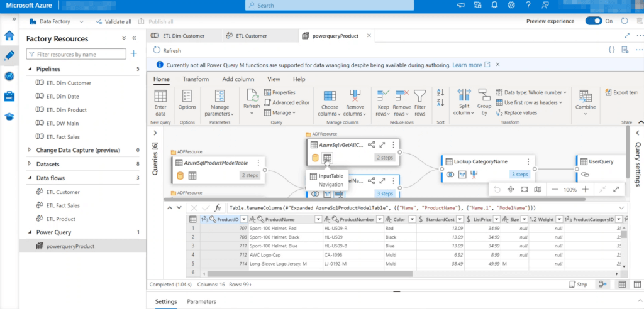This screenshot has width=644, height=309.
Task: Switch to Step script view
Action: click(x=578, y=284)
